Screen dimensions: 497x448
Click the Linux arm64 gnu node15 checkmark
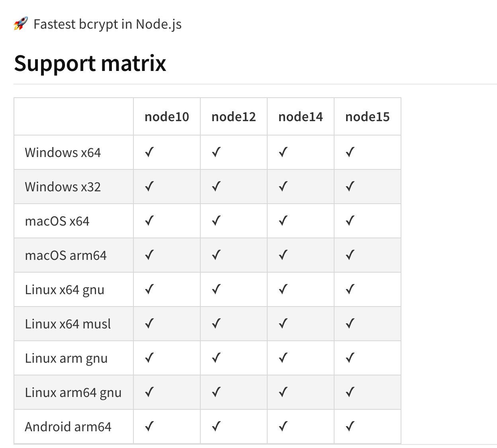[x=350, y=392]
